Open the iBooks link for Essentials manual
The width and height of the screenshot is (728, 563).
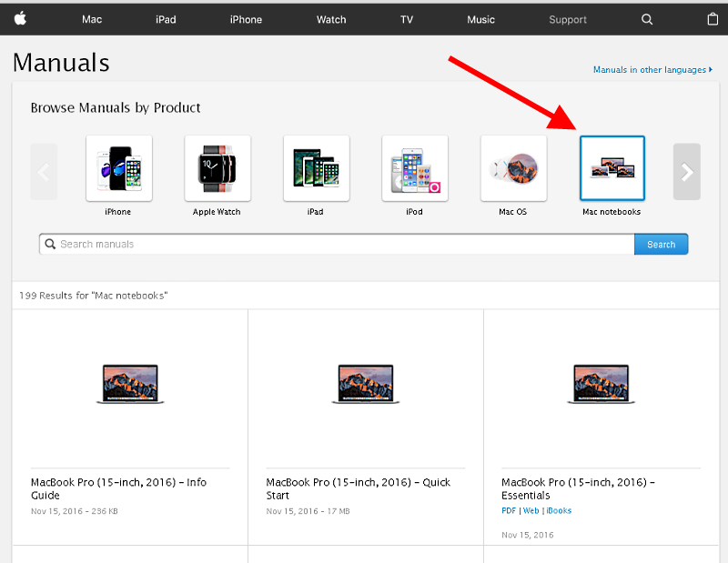559,510
